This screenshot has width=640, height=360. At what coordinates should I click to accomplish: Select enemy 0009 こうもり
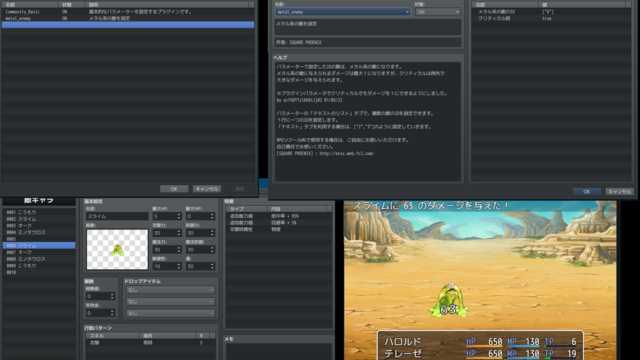tap(39, 265)
